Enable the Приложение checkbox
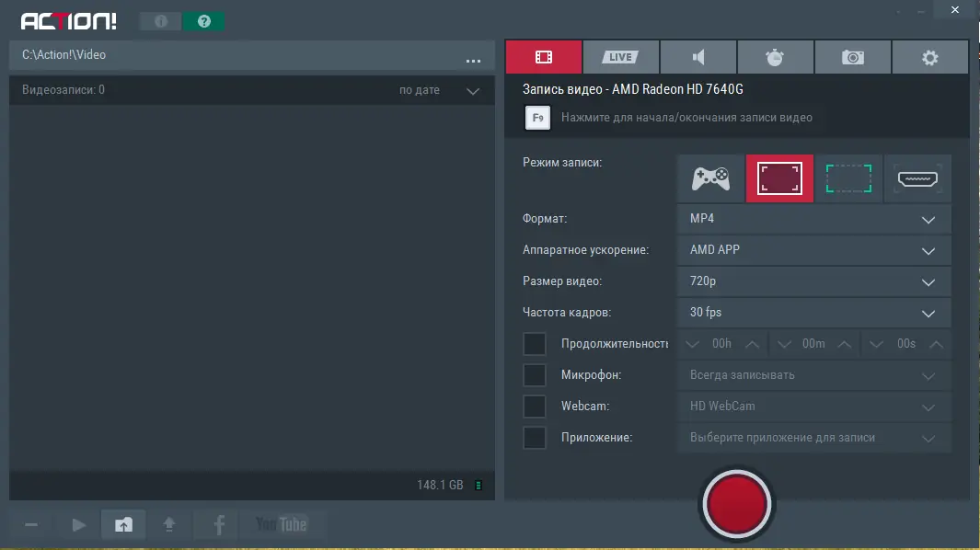Screen dimensions: 980x550 point(535,438)
